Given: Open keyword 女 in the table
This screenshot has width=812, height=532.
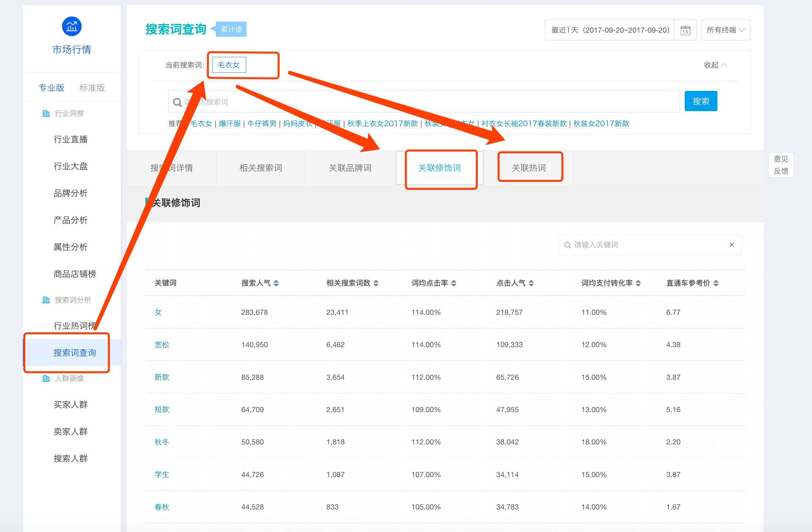Looking at the screenshot, I should tap(158, 312).
